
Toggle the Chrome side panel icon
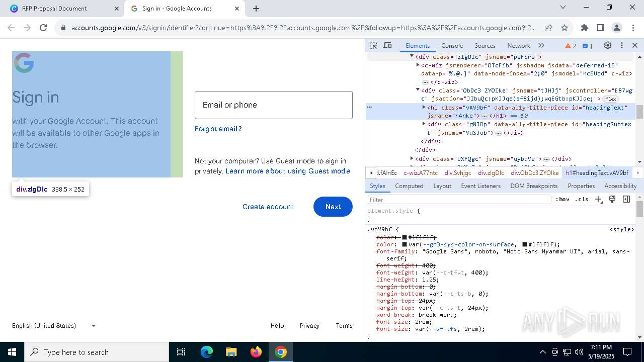coord(600,28)
